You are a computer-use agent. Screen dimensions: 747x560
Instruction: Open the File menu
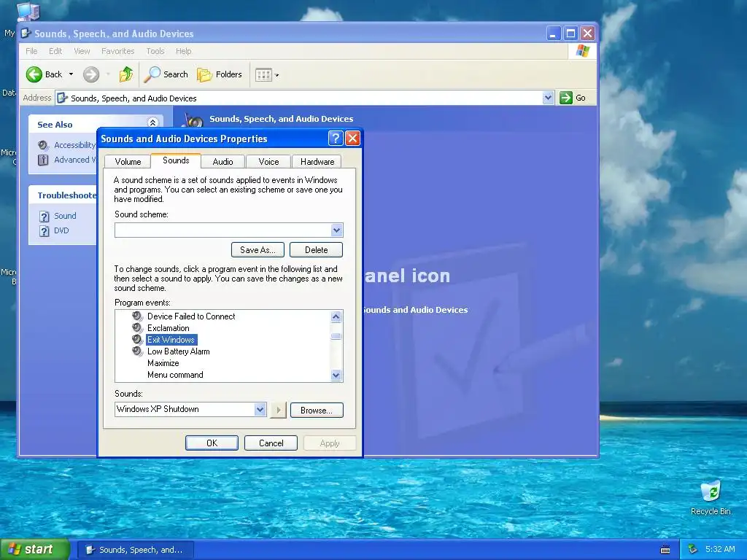(x=31, y=51)
